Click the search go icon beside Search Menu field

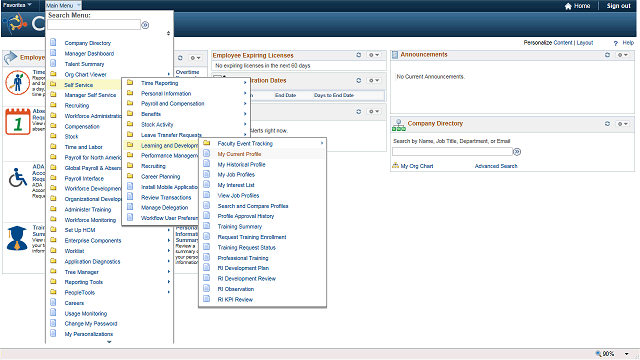coord(145,25)
